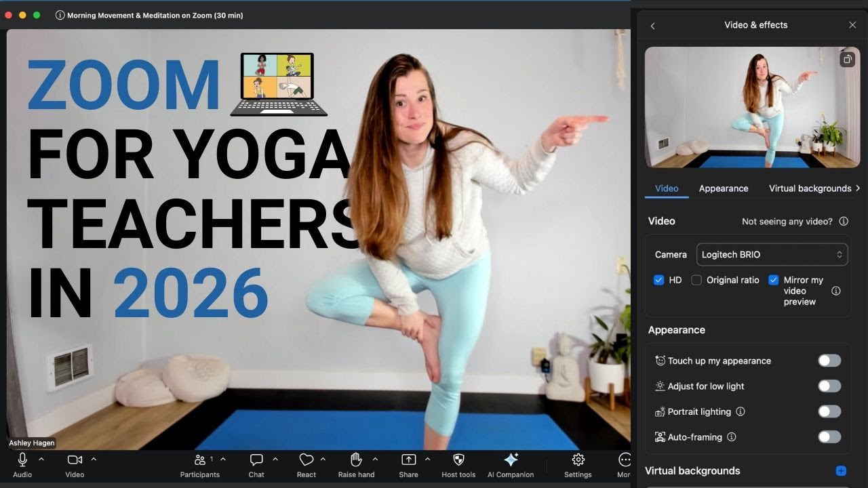Check the Original ratio checkbox

696,280
